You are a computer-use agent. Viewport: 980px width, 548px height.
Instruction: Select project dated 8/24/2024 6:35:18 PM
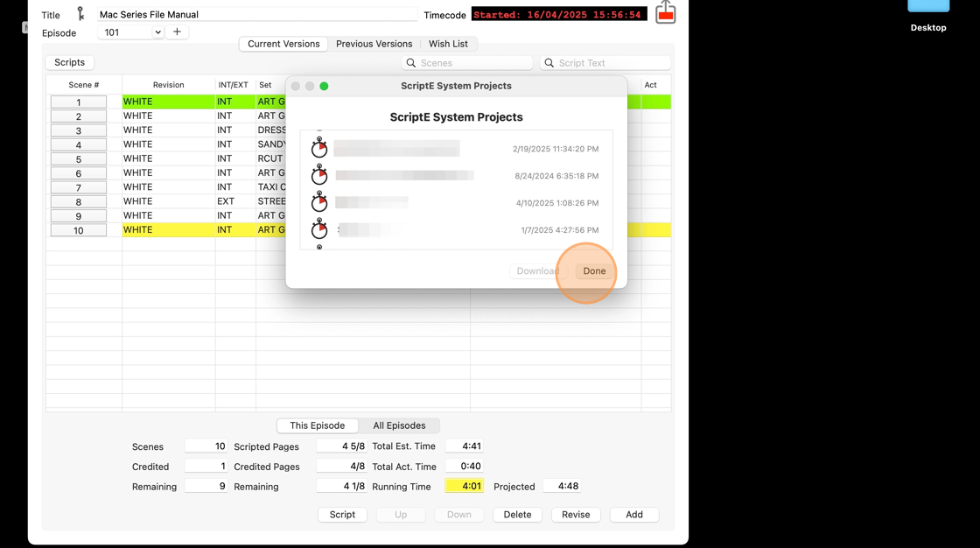point(456,176)
